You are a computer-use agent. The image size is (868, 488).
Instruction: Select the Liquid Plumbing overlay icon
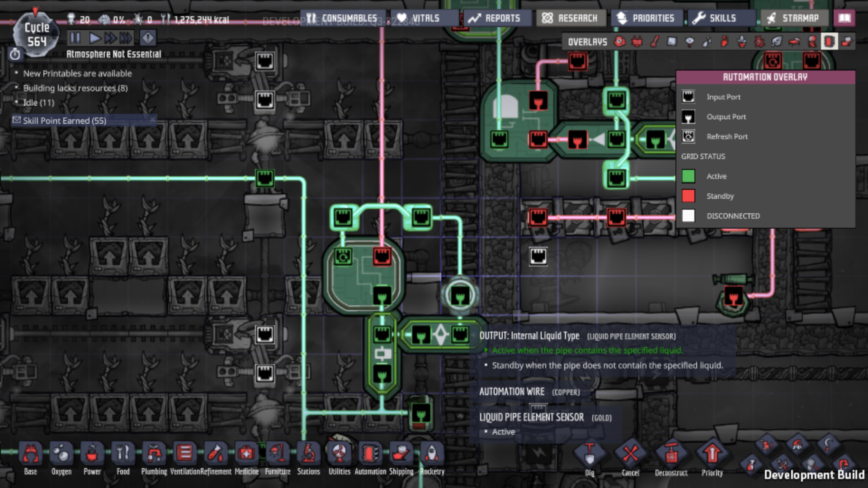[x=707, y=42]
